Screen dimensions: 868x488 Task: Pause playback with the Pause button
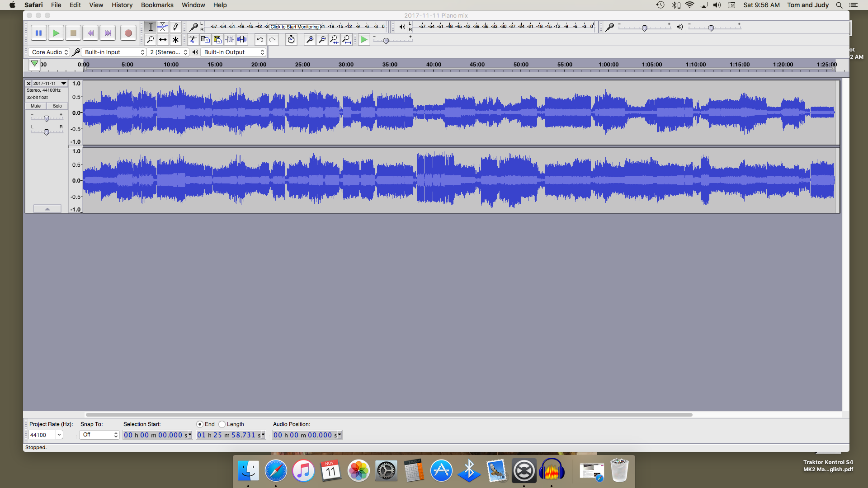[x=39, y=33]
